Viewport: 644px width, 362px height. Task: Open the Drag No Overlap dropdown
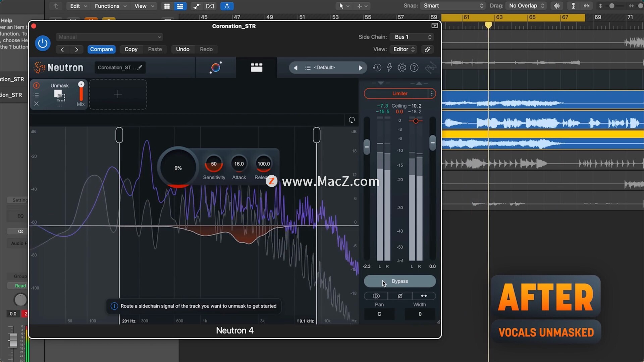(526, 6)
